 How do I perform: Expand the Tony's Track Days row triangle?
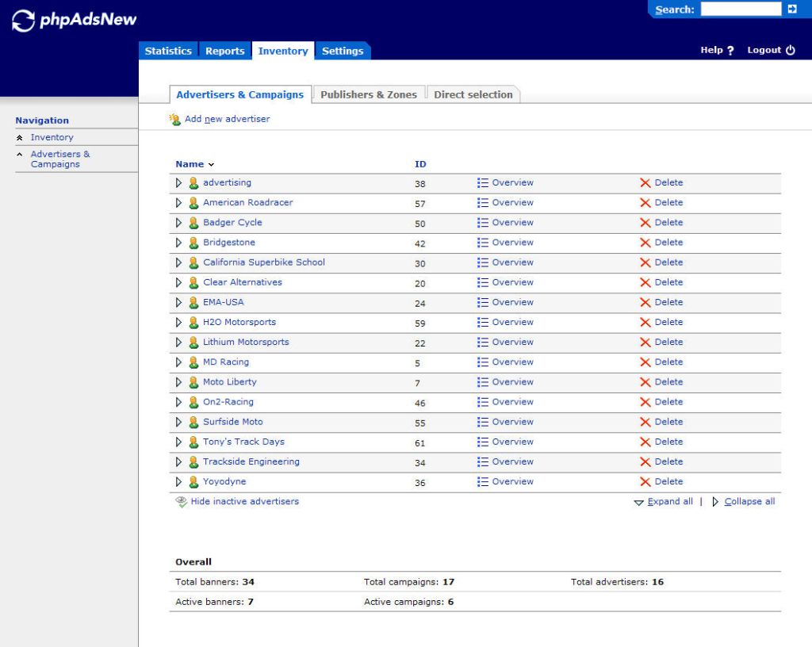pyautogui.click(x=178, y=442)
